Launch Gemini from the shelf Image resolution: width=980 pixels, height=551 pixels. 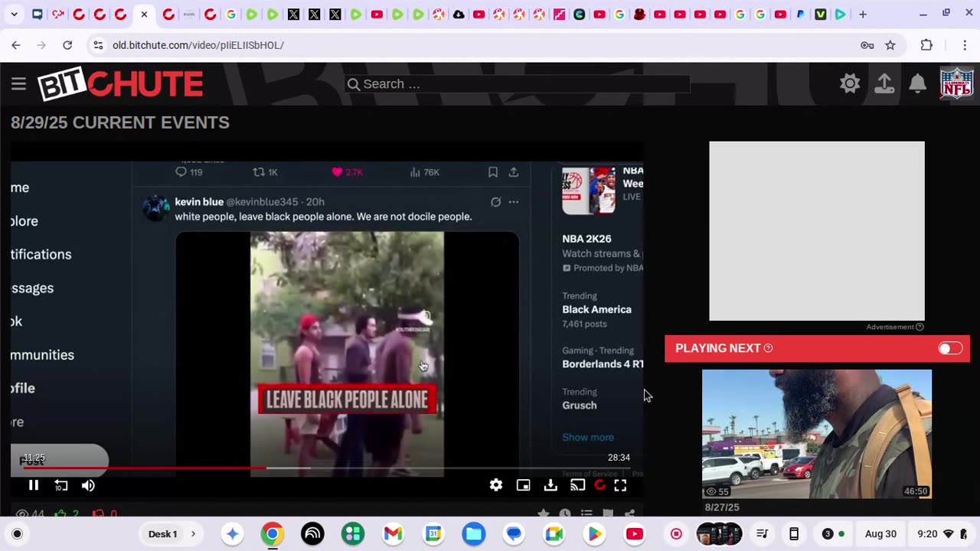[233, 534]
